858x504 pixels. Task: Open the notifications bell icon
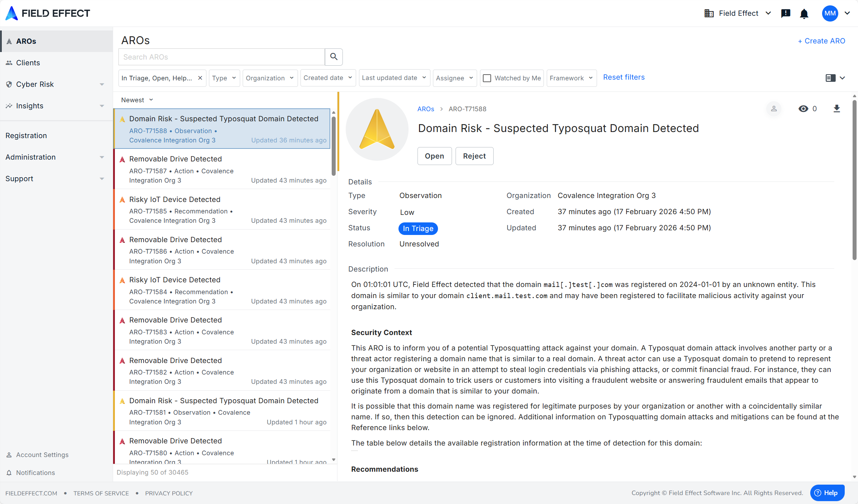pos(804,14)
